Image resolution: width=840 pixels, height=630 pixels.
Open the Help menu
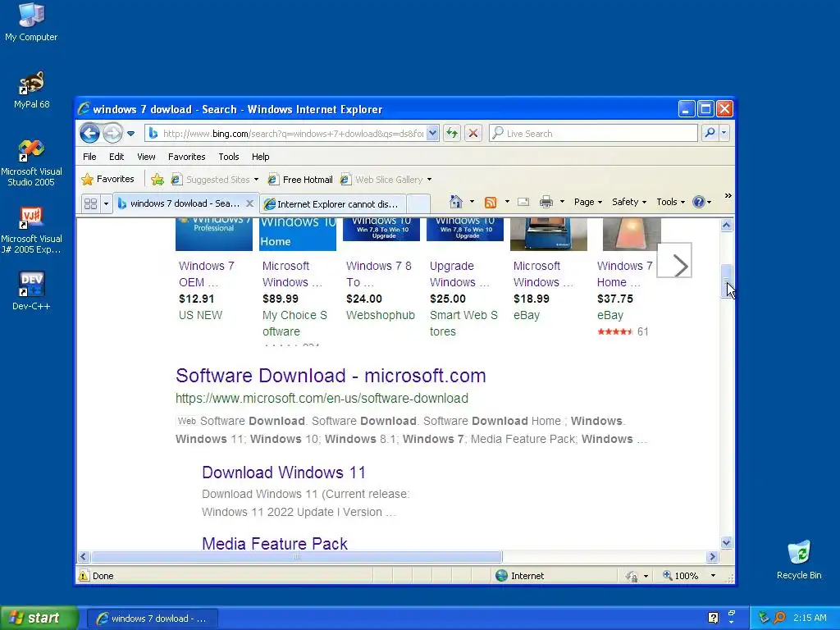coord(260,157)
